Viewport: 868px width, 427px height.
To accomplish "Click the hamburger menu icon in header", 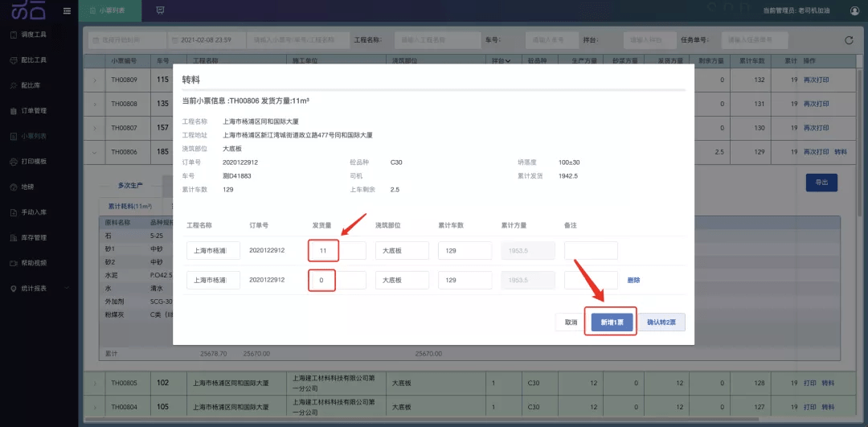I will pyautogui.click(x=67, y=10).
